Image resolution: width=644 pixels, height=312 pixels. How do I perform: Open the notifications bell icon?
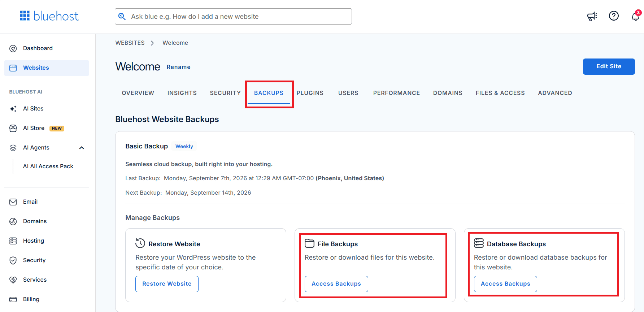click(x=635, y=16)
